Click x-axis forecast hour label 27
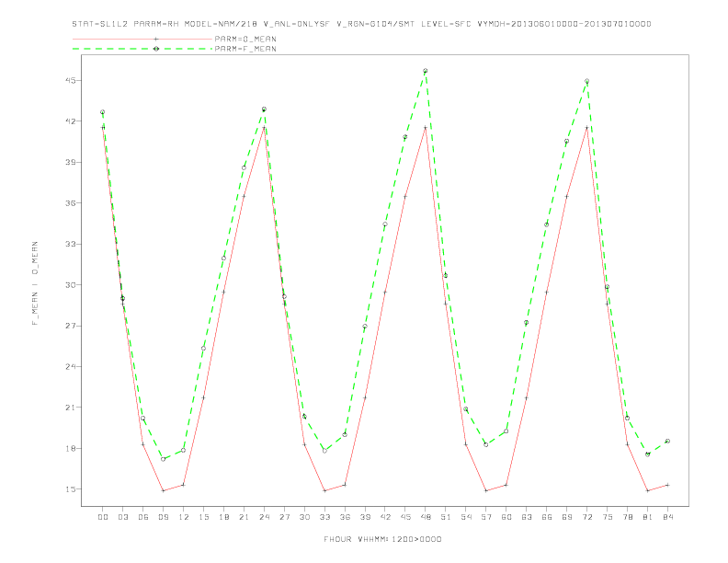This screenshot has width=728, height=563. coord(284,517)
